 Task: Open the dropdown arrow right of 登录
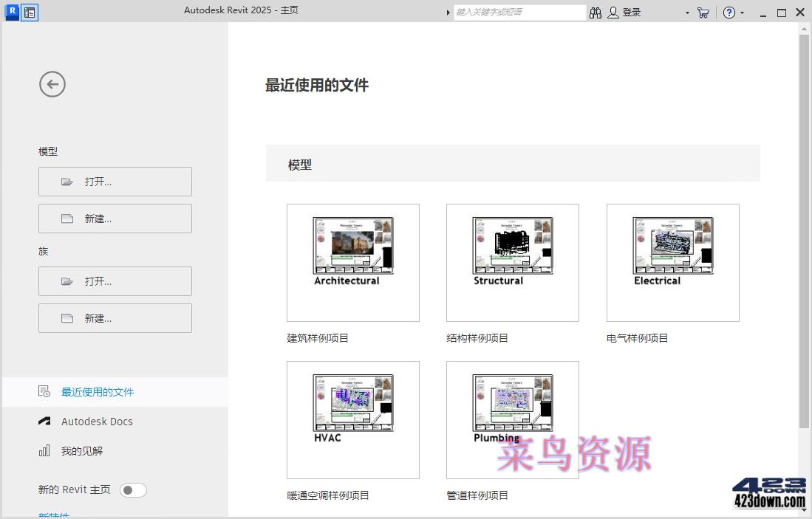coord(687,12)
